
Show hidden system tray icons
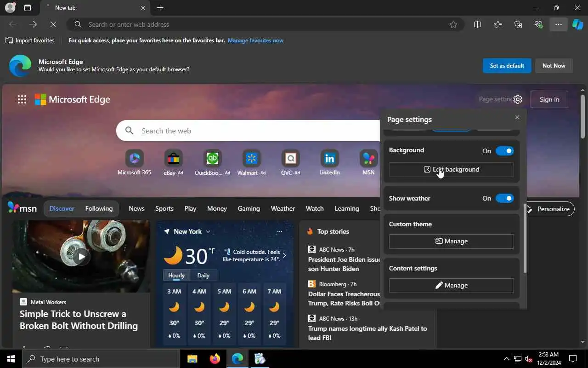506,359
